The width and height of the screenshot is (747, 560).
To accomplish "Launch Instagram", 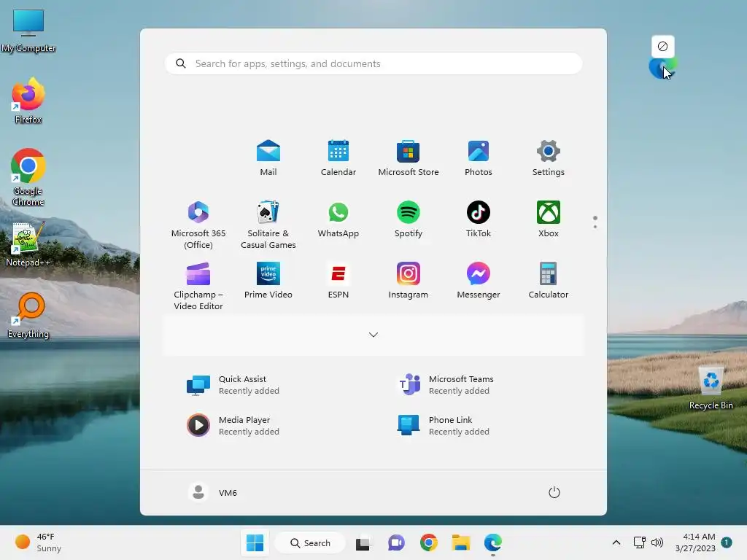I will pos(409,281).
